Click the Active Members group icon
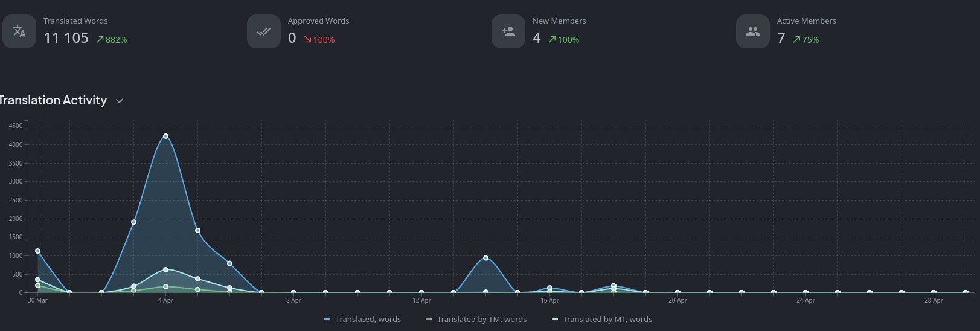Viewport: 980px width, 331px height. [753, 31]
